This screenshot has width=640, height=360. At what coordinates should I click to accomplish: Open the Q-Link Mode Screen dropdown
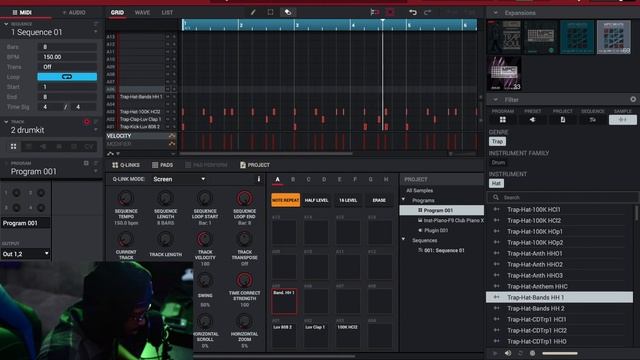[179, 179]
